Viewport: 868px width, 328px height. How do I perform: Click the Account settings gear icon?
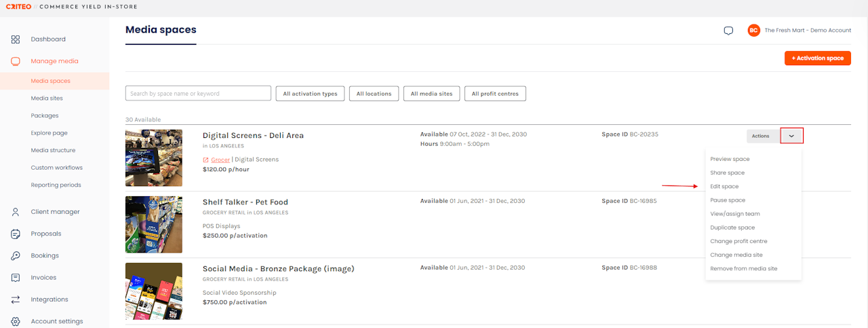(x=16, y=321)
